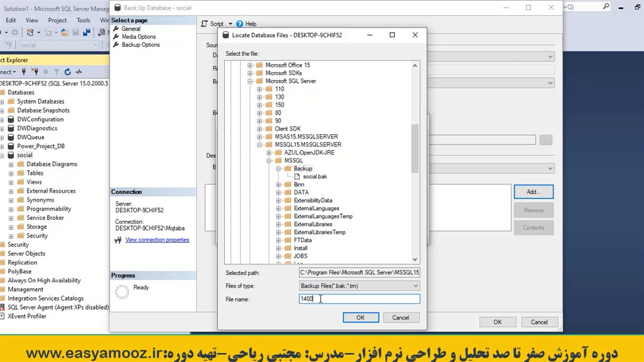
Task: Click the Disconnect plug icon in Object Explorer
Action: click(35, 72)
